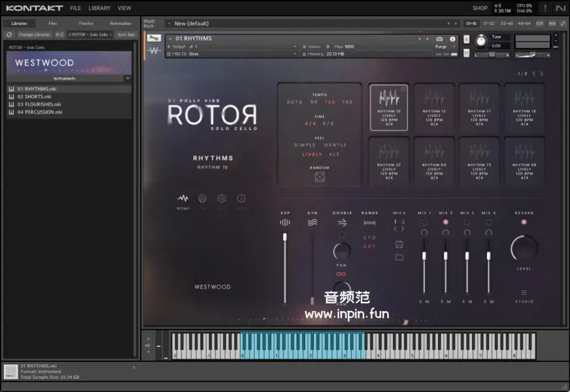570x392 pixels.
Task: Expand the New (default) multi rack dropdown
Action: (169, 24)
